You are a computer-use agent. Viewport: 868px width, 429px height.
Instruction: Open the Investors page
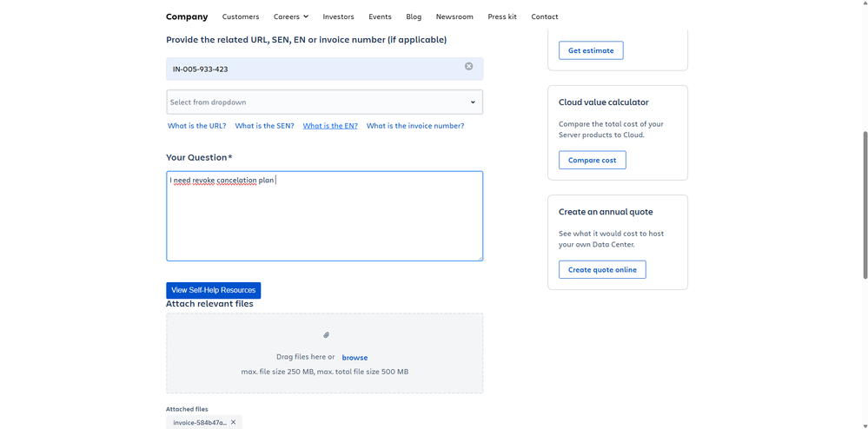[x=338, y=16]
